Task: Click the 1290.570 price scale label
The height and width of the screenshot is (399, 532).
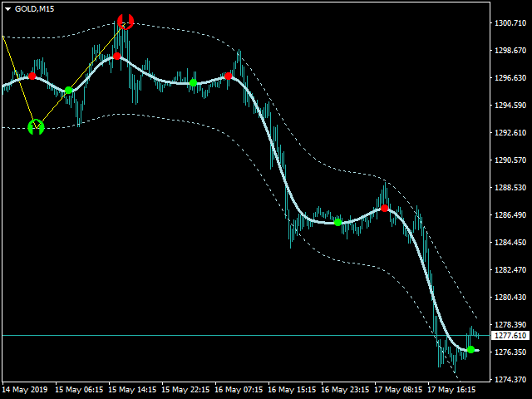Action: point(510,160)
